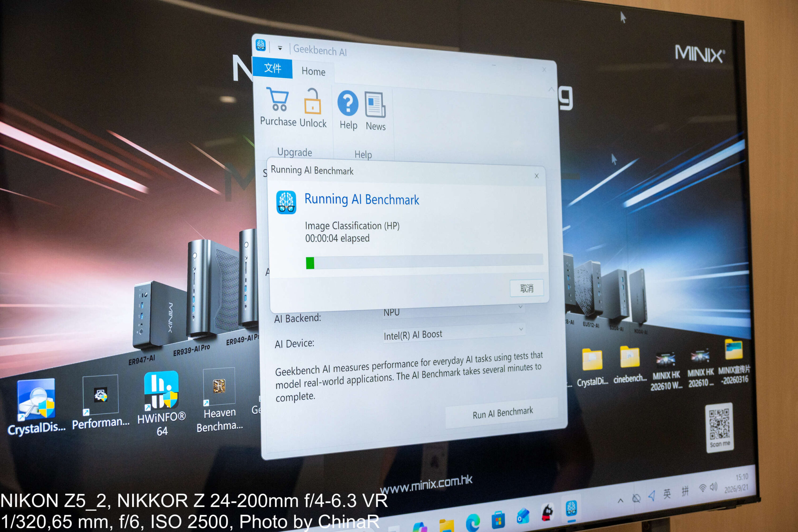Click the Geekbench AI title bar icon

click(x=261, y=45)
